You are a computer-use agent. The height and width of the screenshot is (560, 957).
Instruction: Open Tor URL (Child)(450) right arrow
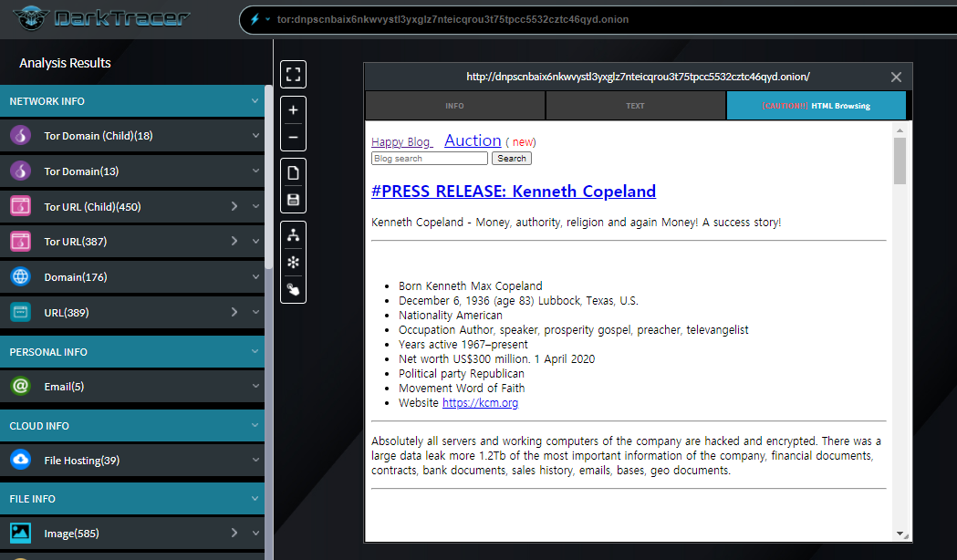234,206
